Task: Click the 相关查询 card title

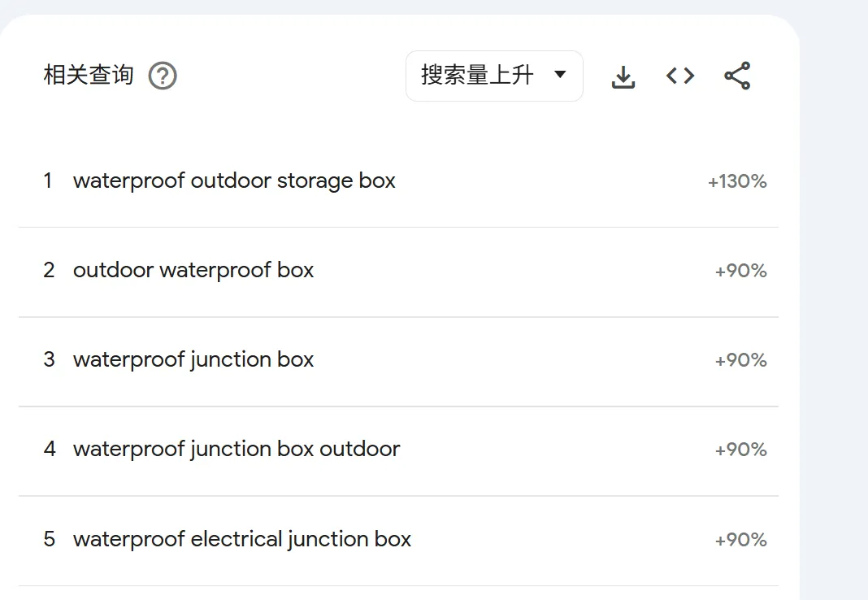Action: (89, 76)
